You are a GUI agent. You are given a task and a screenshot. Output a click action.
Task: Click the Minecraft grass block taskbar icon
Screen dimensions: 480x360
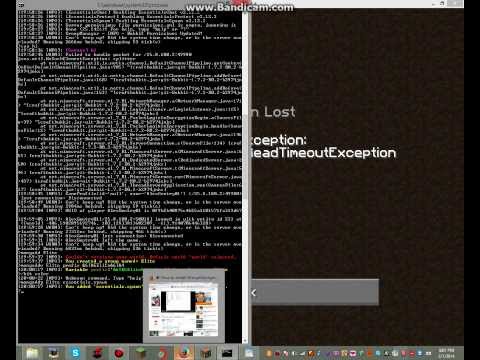[140, 353]
